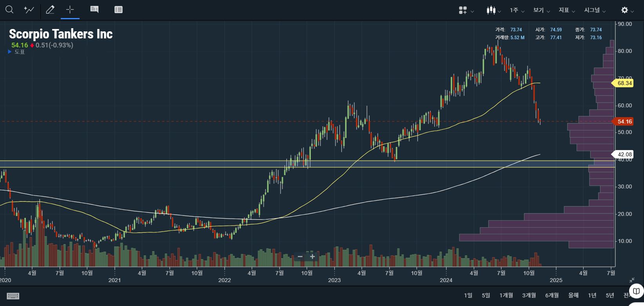Open the chart settings gear icon

click(x=627, y=11)
